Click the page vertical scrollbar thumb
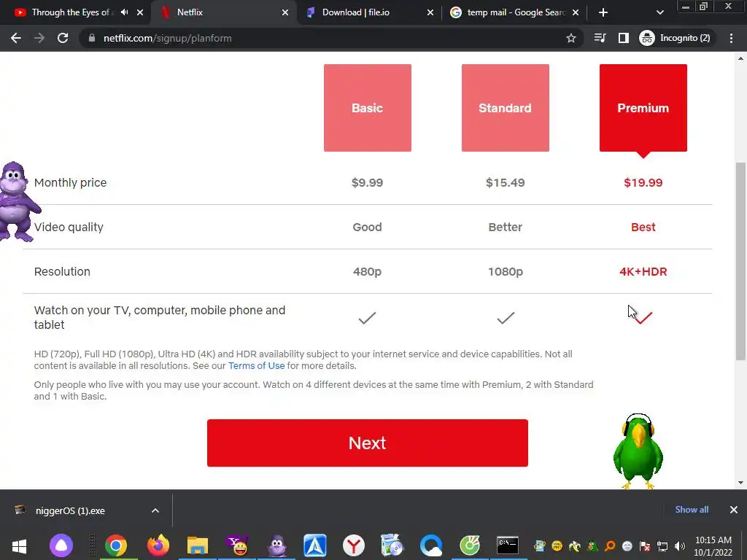The image size is (747, 560). point(740,261)
